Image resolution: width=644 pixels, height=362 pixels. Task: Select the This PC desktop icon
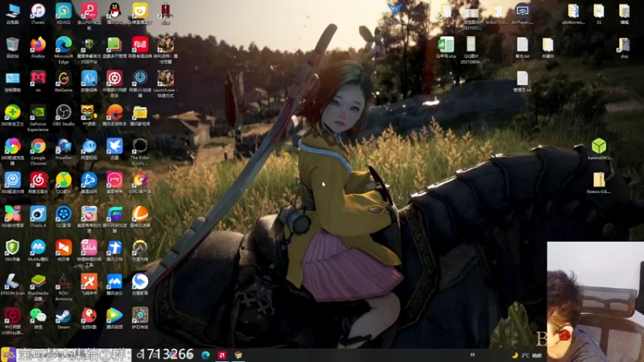tap(12, 13)
